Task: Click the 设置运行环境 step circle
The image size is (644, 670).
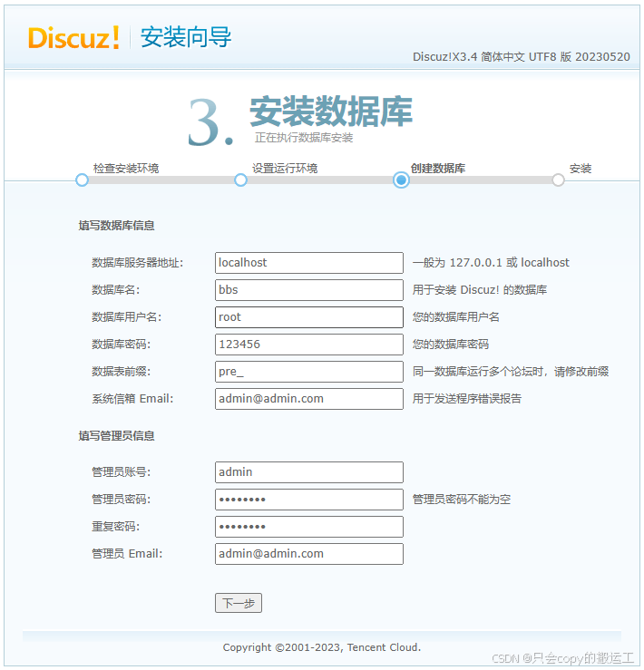Action: click(240, 180)
